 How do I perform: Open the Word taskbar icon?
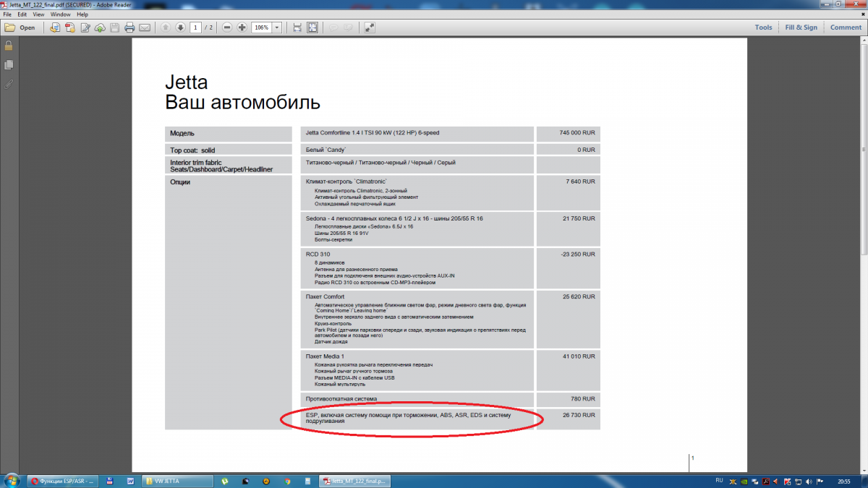(x=130, y=481)
